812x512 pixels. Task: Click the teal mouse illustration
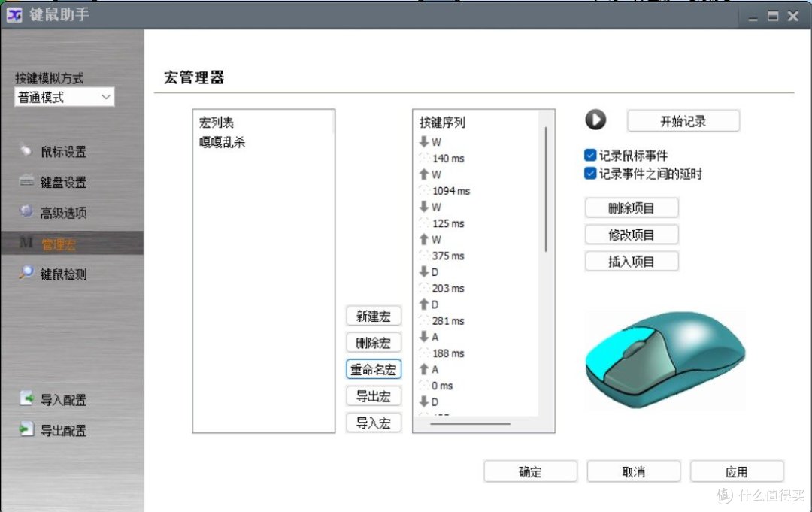click(x=665, y=359)
